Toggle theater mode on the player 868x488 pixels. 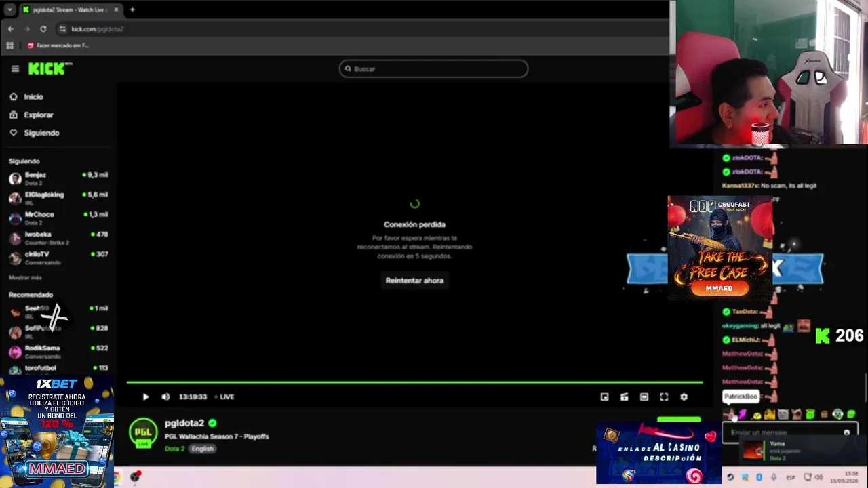(644, 397)
